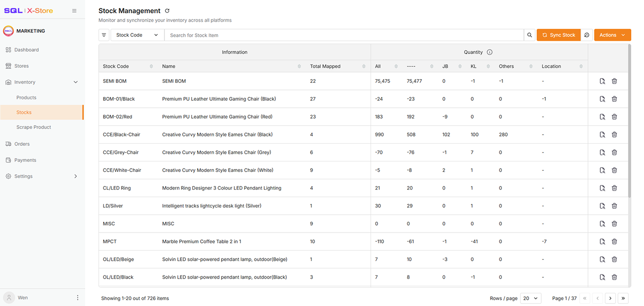Click the table's vertical scrollbar
The image size is (644, 306).
pos(629,121)
